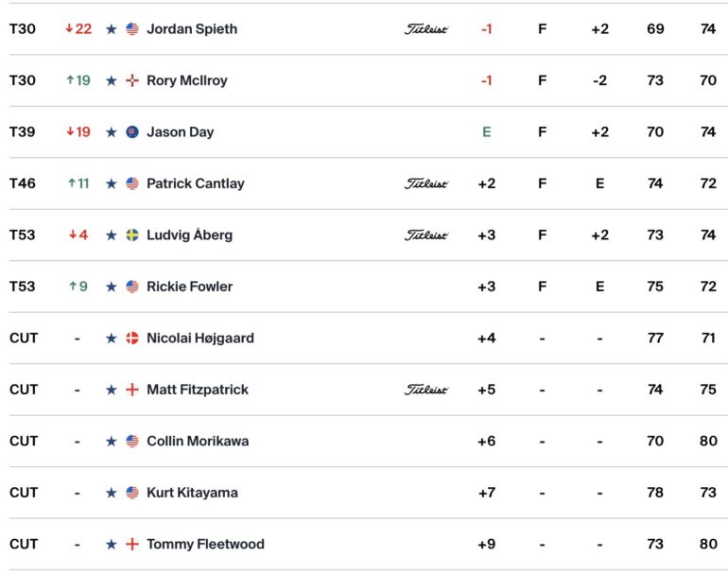Image resolution: width=728 pixels, height=574 pixels.
Task: Click Rory McIlroy's Northern Ireland flag icon
Action: pos(132,80)
